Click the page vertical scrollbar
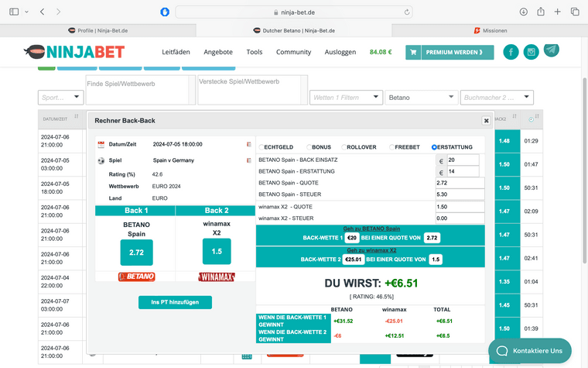This screenshot has width=588, height=368. 585,171
